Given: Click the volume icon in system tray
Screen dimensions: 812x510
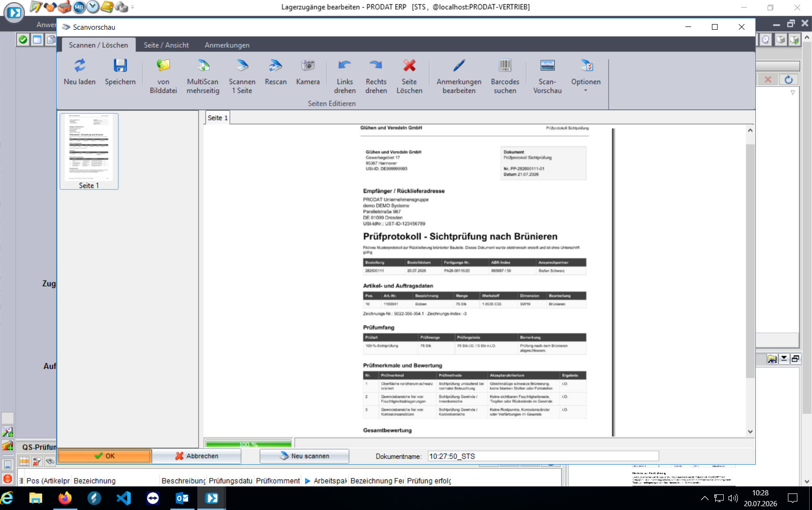Looking at the screenshot, I should pos(733,498).
